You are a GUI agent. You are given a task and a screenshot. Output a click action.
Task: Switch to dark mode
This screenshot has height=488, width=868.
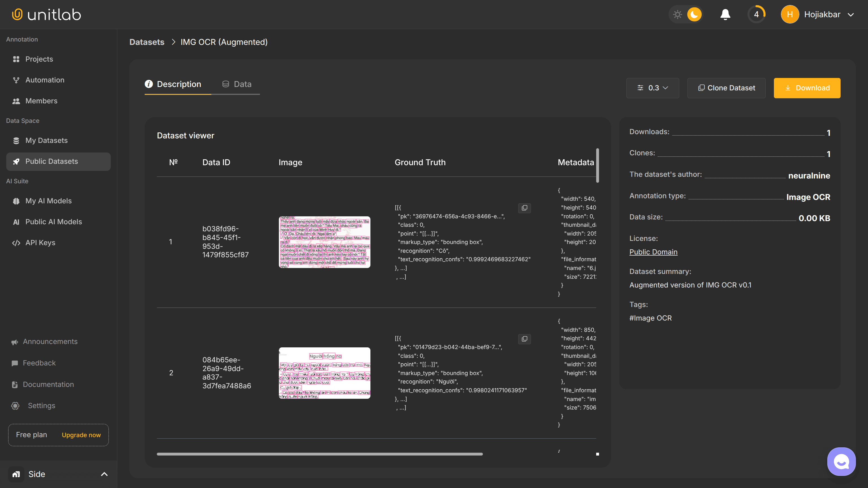695,14
